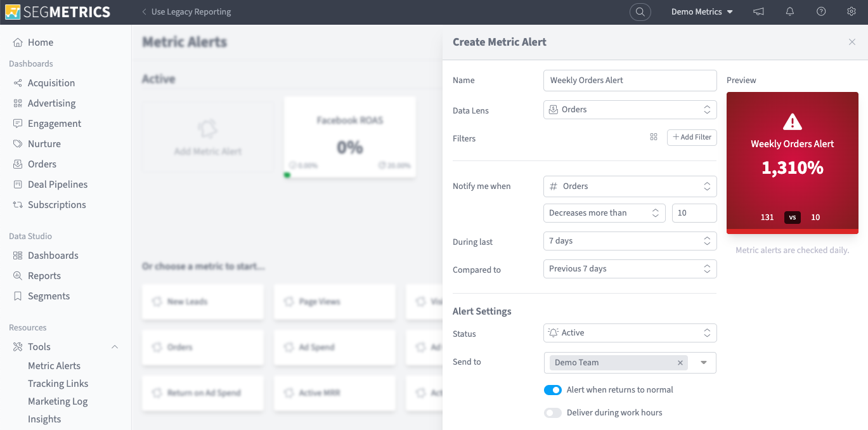Go to Reports in Data Studio
The width and height of the screenshot is (868, 430).
pyautogui.click(x=44, y=275)
